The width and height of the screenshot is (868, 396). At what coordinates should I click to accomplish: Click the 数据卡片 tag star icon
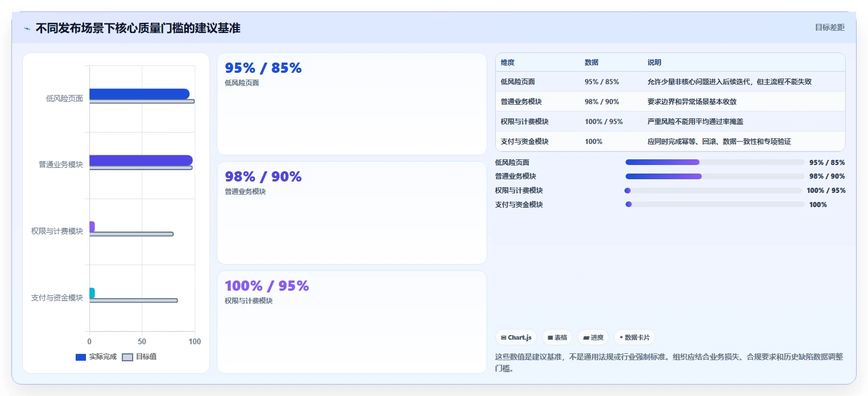621,337
